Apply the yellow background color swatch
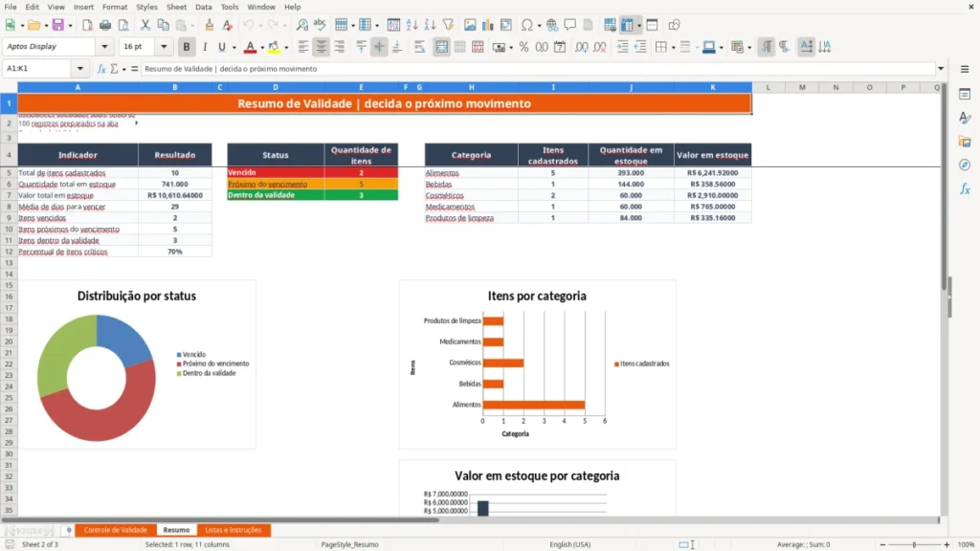Image resolution: width=980 pixels, height=551 pixels. coord(274,47)
